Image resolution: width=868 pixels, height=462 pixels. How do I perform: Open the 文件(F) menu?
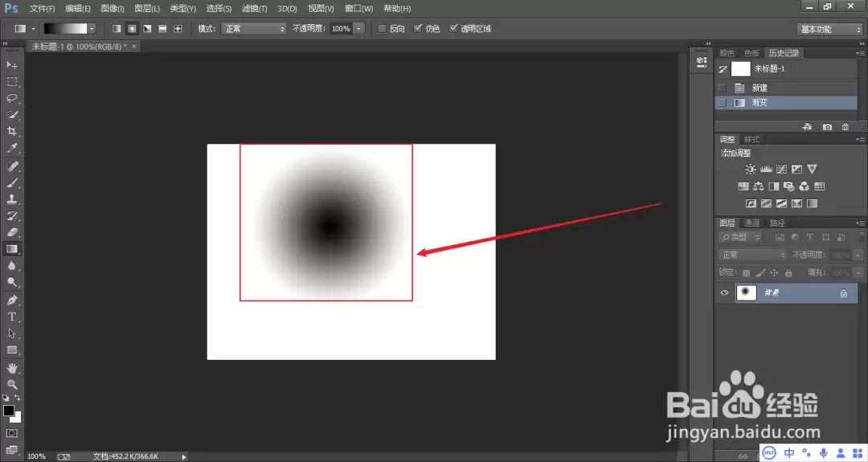click(x=42, y=9)
